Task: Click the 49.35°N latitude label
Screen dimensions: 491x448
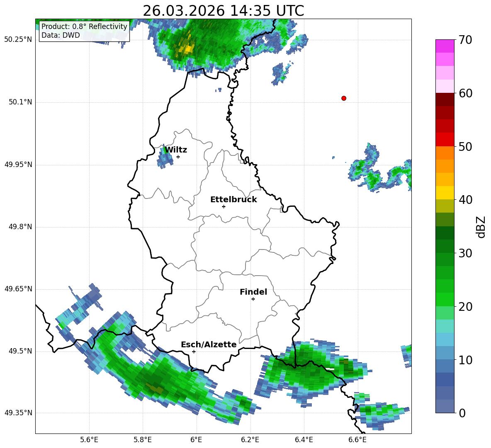Action: tap(18, 413)
